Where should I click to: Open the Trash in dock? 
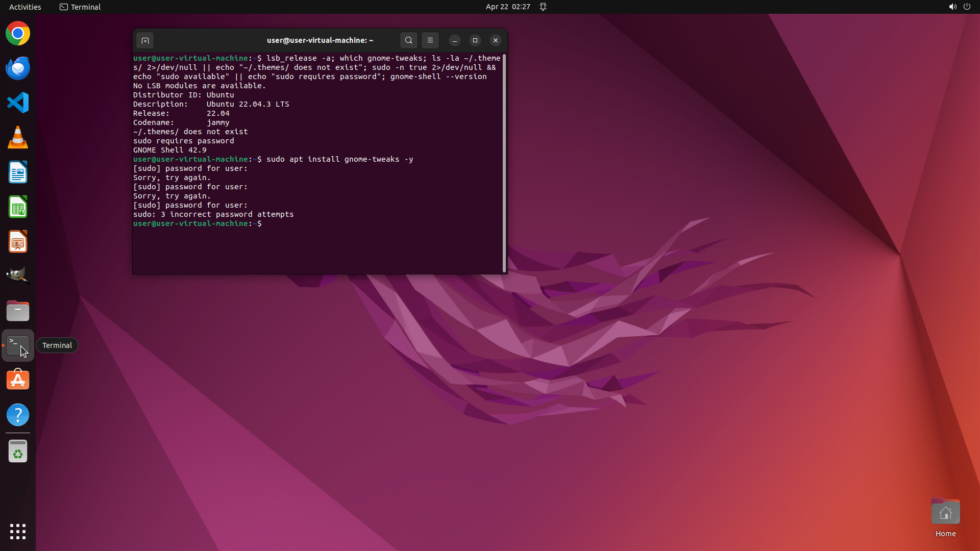[18, 452]
